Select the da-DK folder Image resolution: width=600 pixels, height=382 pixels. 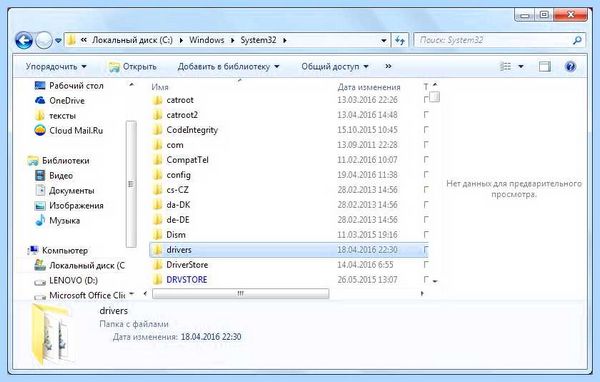click(x=178, y=205)
